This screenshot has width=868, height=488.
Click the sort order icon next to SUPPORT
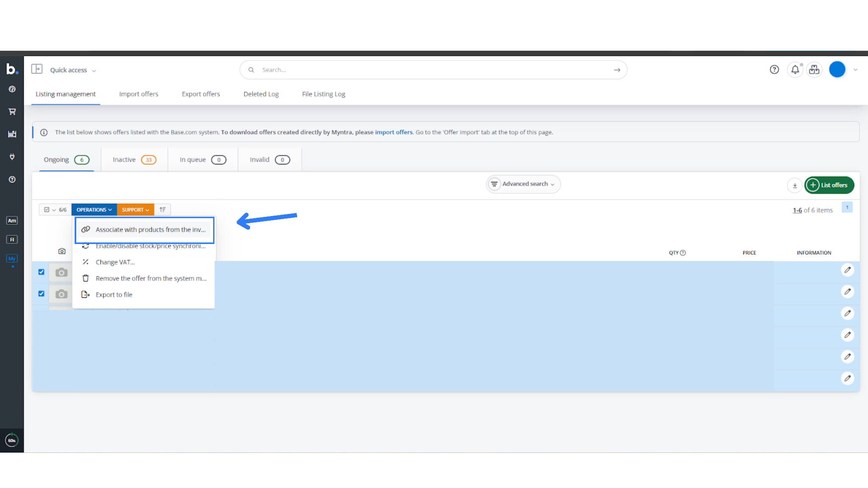(x=162, y=210)
